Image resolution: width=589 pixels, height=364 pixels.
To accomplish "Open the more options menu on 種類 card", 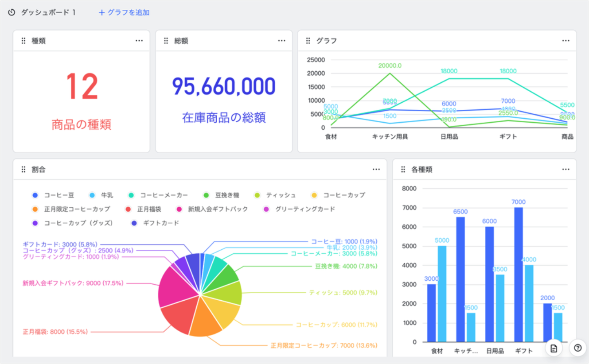I will tap(139, 41).
